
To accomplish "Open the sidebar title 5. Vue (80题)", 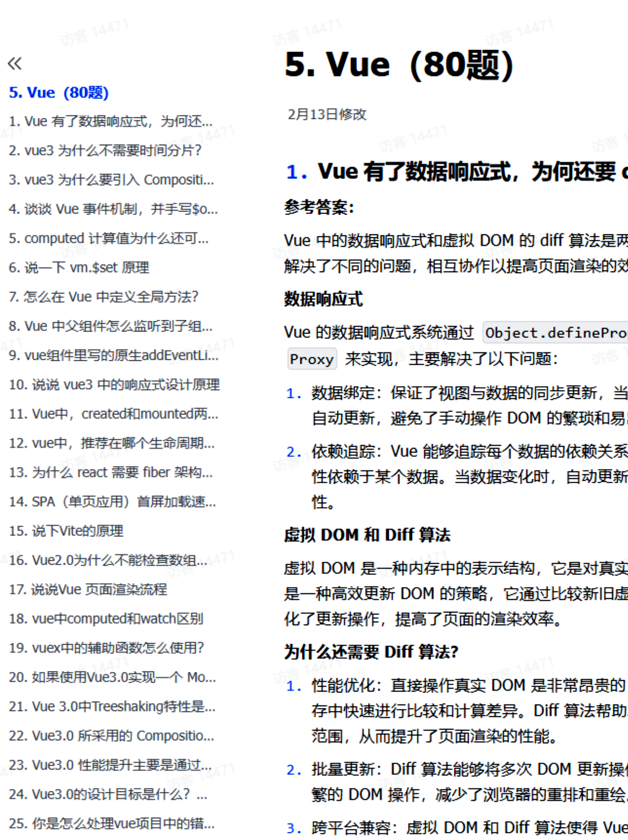I will tap(59, 93).
